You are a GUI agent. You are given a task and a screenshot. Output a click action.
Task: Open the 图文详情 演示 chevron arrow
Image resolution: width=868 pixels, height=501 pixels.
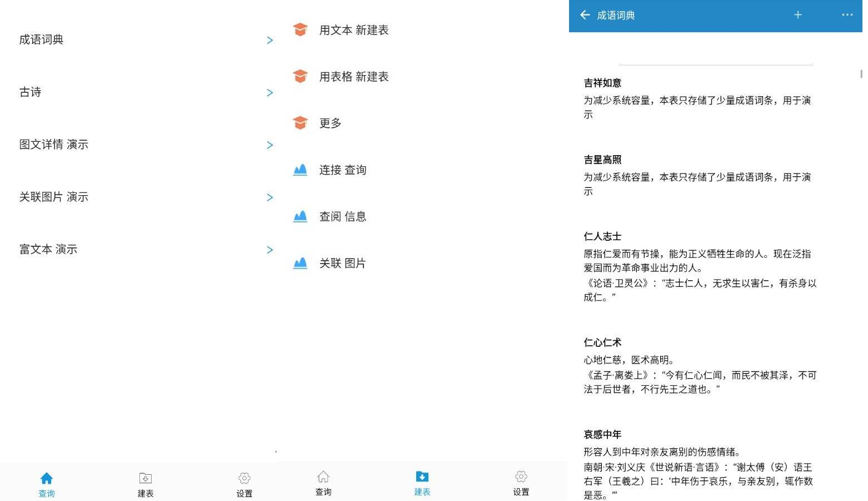[x=270, y=145]
